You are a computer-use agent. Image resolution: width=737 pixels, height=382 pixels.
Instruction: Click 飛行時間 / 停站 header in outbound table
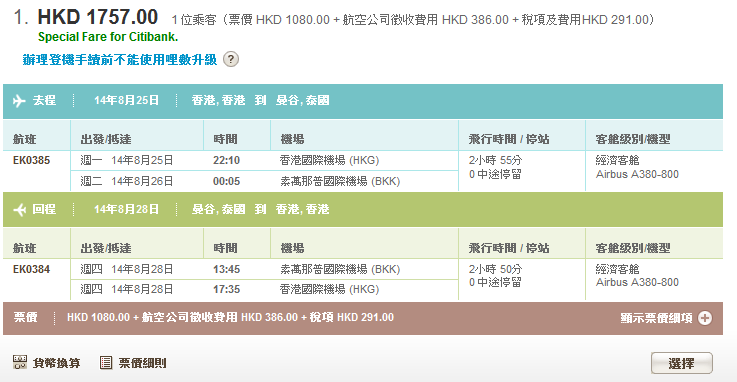click(509, 140)
